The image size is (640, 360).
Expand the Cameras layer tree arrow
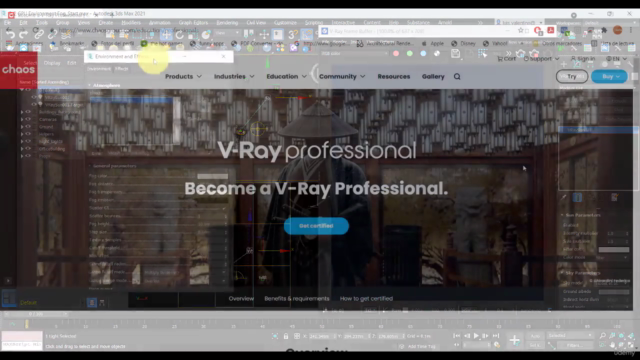pyautogui.click(x=22, y=119)
